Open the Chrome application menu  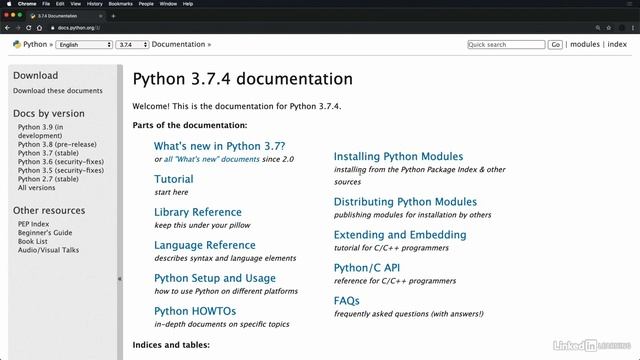(27, 4)
